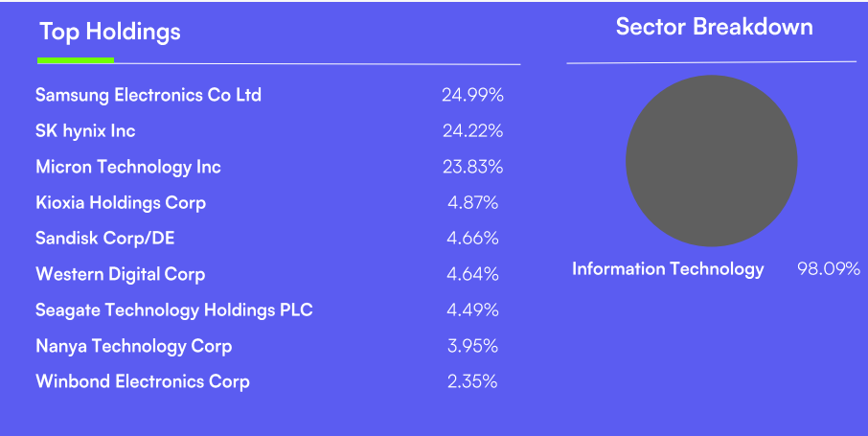Image resolution: width=868 pixels, height=436 pixels.
Task: Click the Sector Breakdown heading
Action: (x=714, y=27)
